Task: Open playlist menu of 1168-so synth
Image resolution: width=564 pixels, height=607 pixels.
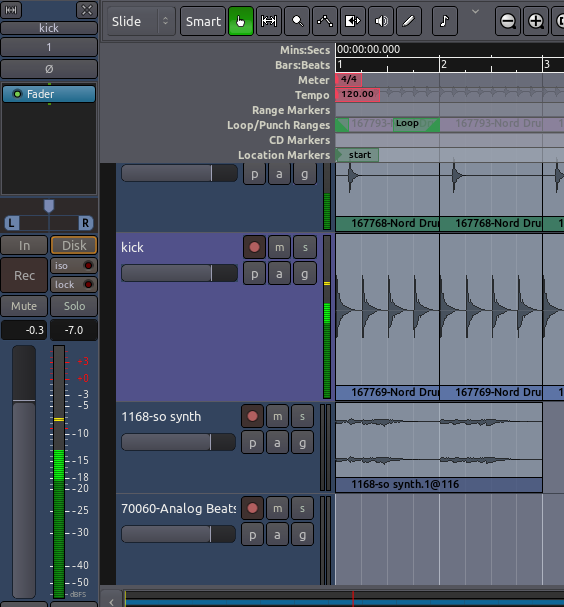Action: [252, 442]
